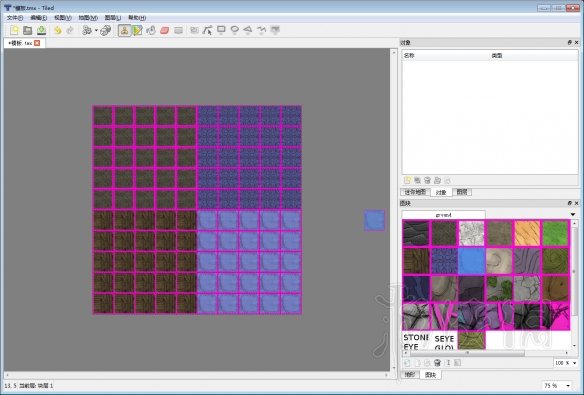Pick the green grass tile in the tileset
584x395 pixels.
(555, 233)
